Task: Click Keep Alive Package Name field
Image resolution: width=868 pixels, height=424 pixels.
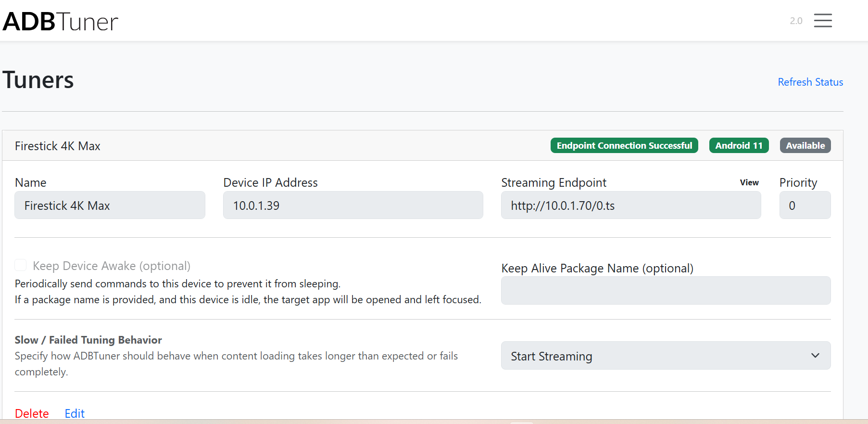Action: [666, 291]
